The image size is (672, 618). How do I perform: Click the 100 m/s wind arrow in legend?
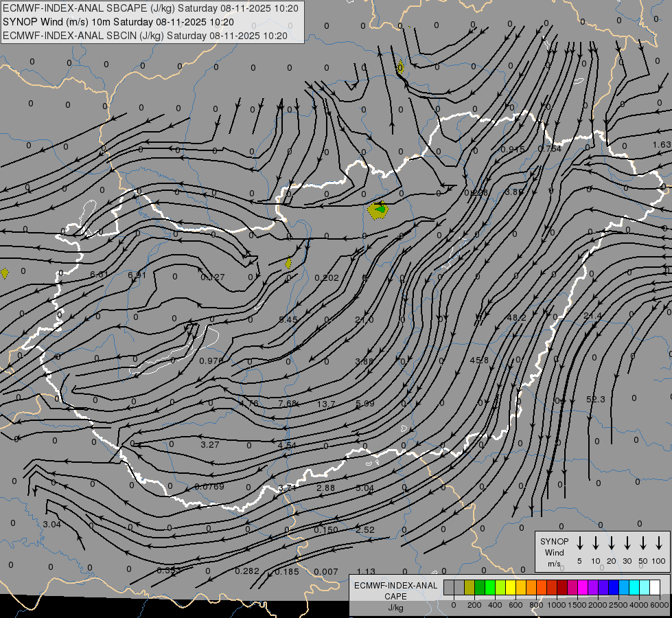point(659,542)
